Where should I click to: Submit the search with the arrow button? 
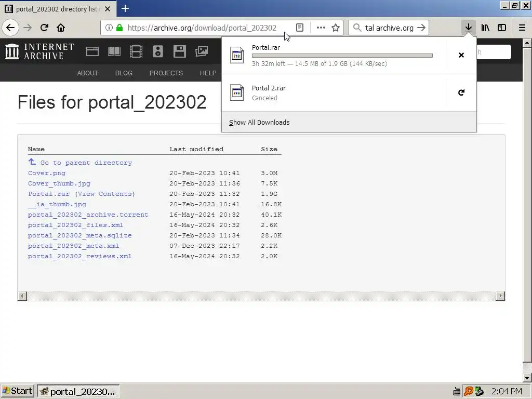(x=421, y=28)
